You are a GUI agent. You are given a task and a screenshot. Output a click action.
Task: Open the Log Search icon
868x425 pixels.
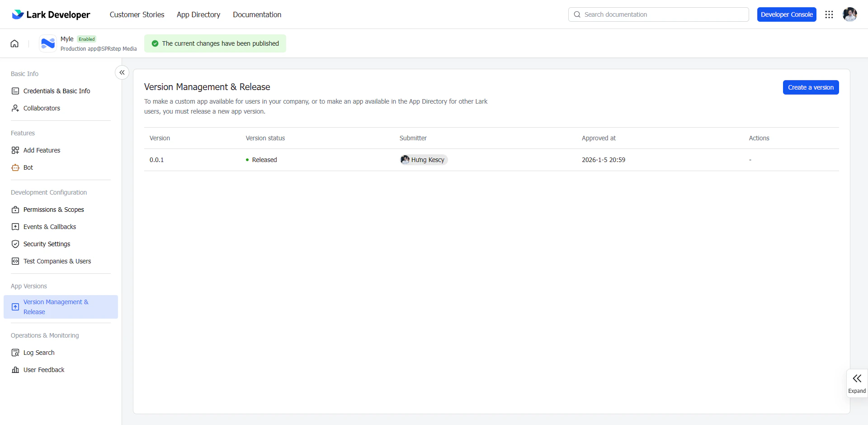click(x=15, y=352)
